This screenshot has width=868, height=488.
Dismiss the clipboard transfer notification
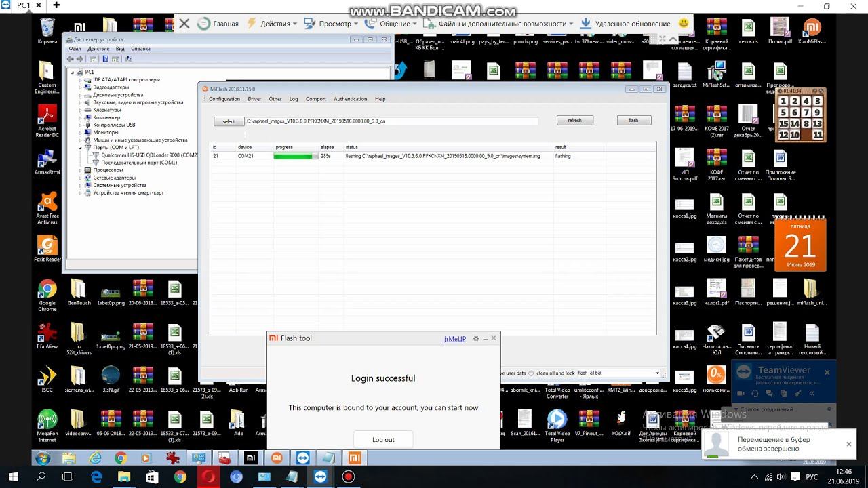pos(848,444)
